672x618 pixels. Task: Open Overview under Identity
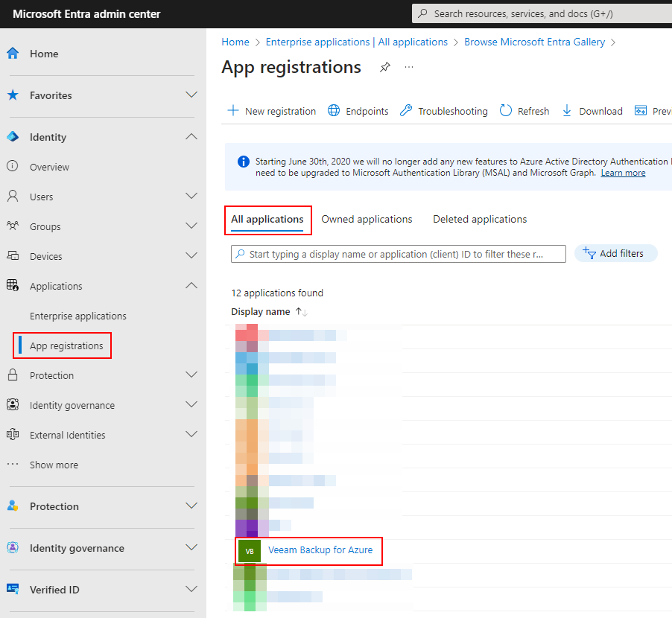click(49, 167)
